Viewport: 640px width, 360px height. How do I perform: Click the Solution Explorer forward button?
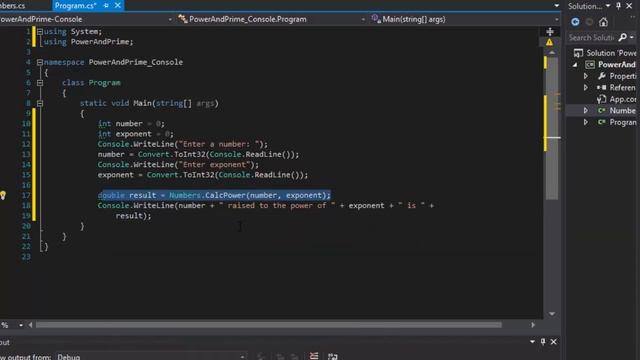pos(589,22)
